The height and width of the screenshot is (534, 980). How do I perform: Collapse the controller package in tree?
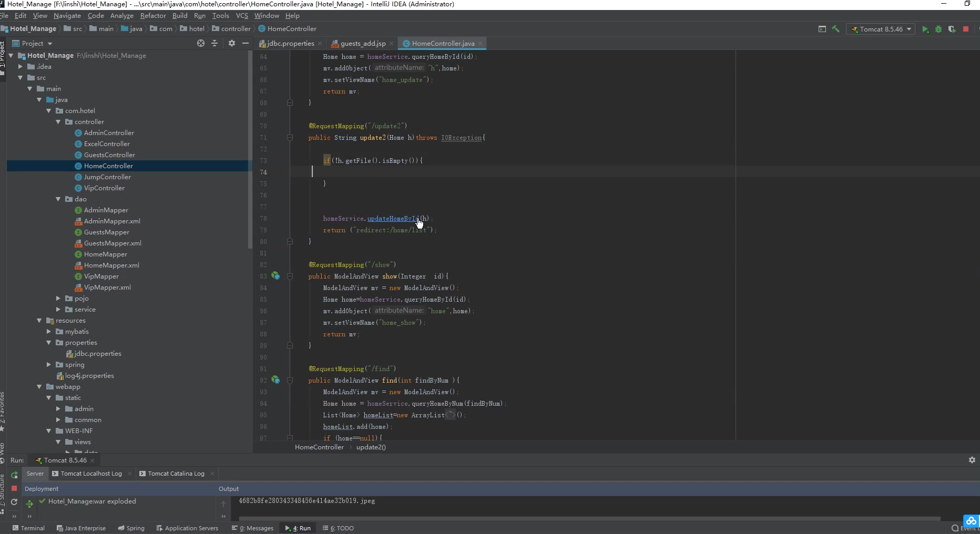(58, 122)
